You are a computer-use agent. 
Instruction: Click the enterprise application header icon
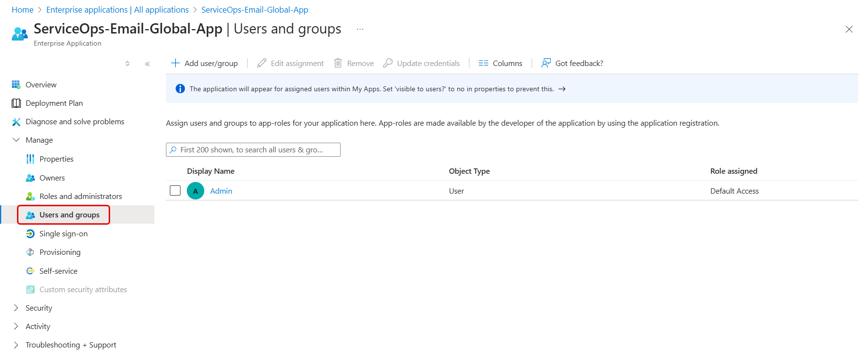(20, 33)
